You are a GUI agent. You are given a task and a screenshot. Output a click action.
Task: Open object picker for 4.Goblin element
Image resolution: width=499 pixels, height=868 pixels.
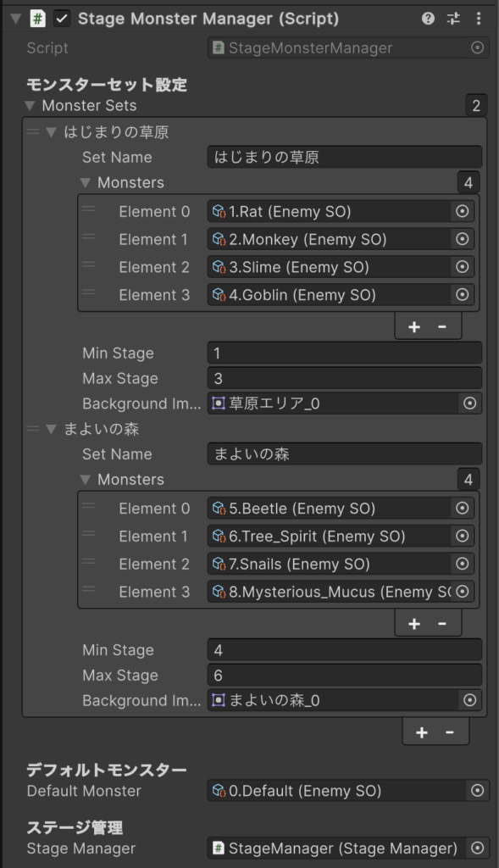463,294
